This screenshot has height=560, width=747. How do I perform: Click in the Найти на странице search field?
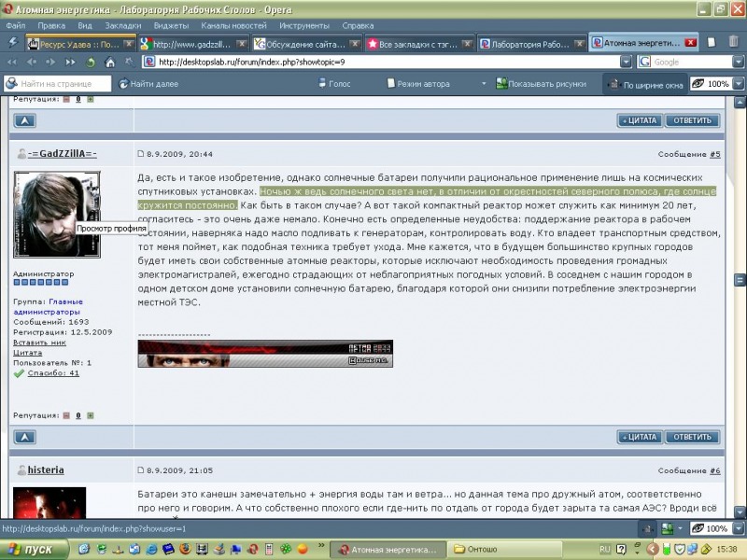point(61,84)
